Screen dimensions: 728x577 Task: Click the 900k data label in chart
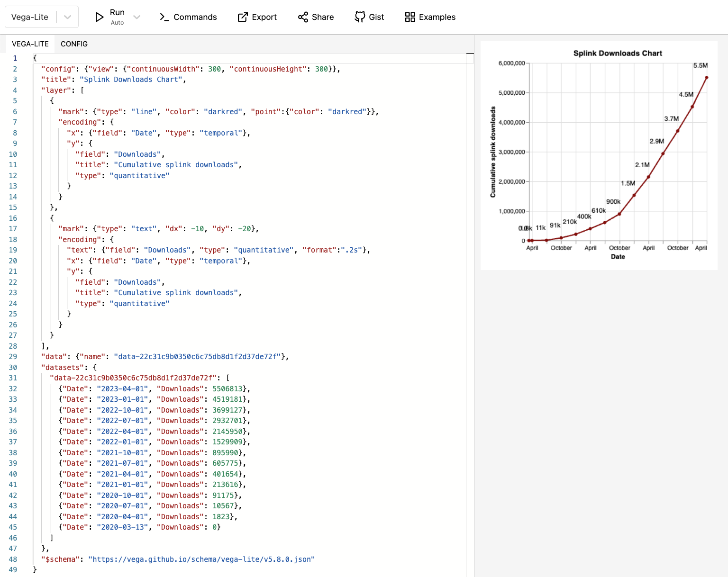pyautogui.click(x=613, y=202)
